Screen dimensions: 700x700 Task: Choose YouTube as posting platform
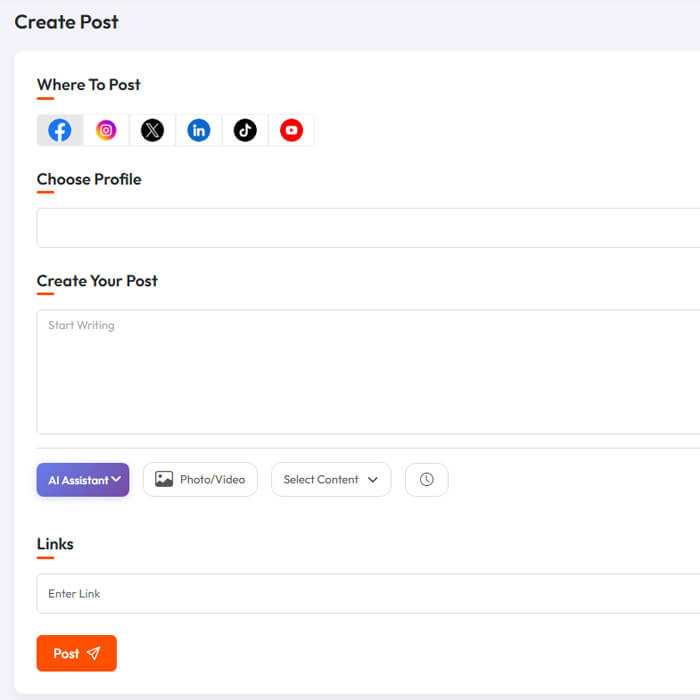[x=292, y=130]
